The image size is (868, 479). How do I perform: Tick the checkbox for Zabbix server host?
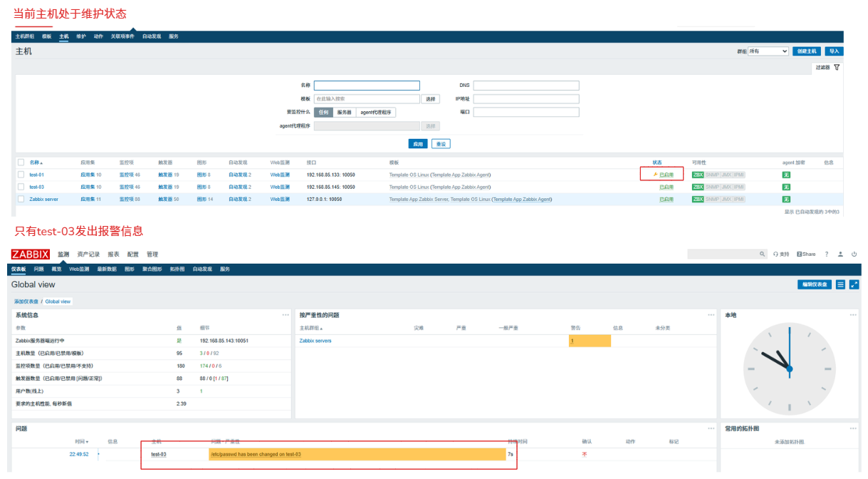point(21,199)
